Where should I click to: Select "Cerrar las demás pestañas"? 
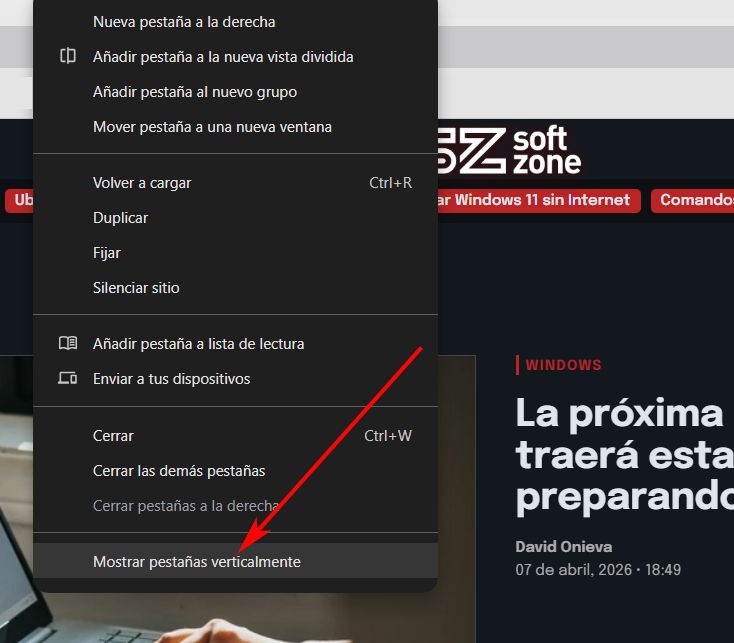click(235, 471)
